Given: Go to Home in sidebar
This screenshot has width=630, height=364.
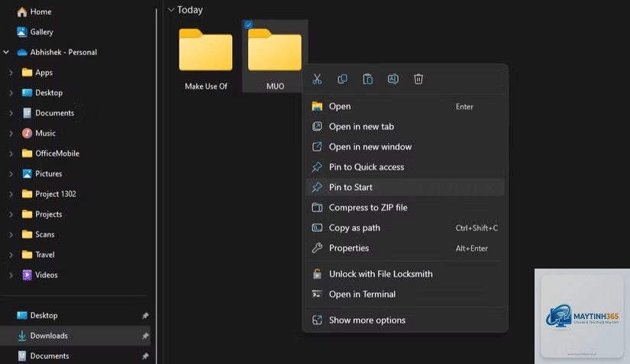Looking at the screenshot, I should (x=34, y=11).
